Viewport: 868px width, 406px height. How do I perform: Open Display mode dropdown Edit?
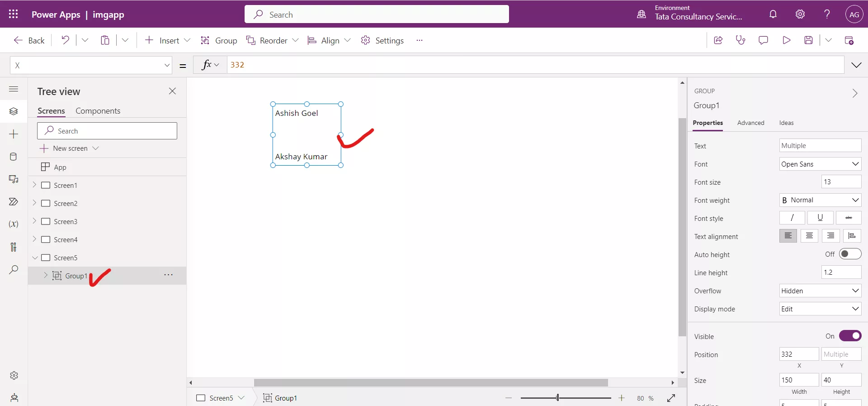(820, 309)
